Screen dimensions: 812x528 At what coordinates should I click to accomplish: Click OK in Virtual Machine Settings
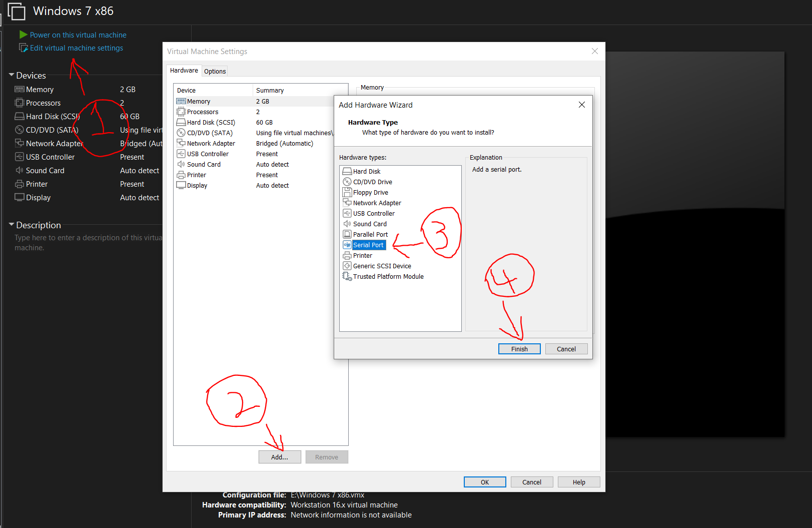tap(485, 482)
